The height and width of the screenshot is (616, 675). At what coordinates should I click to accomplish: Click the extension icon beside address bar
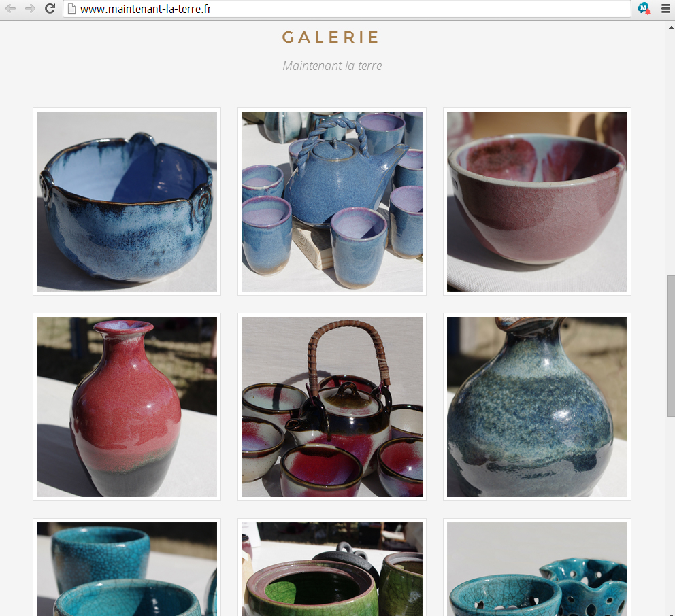point(644,8)
